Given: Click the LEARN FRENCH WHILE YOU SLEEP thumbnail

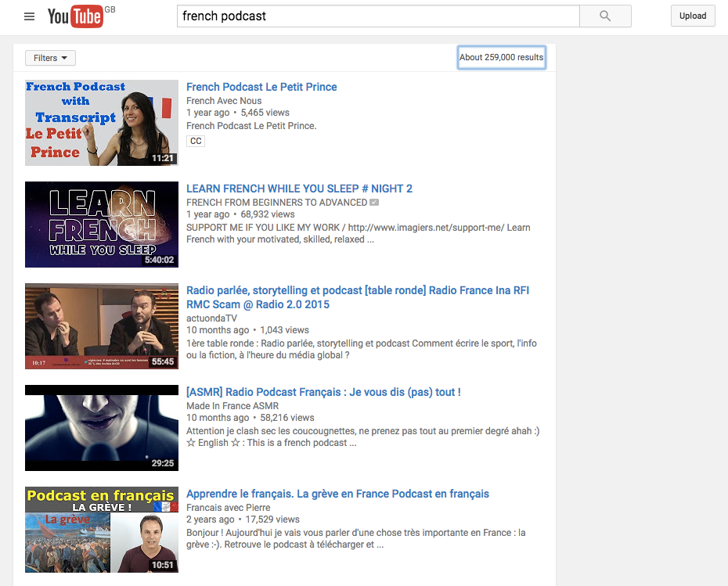Looking at the screenshot, I should [101, 225].
